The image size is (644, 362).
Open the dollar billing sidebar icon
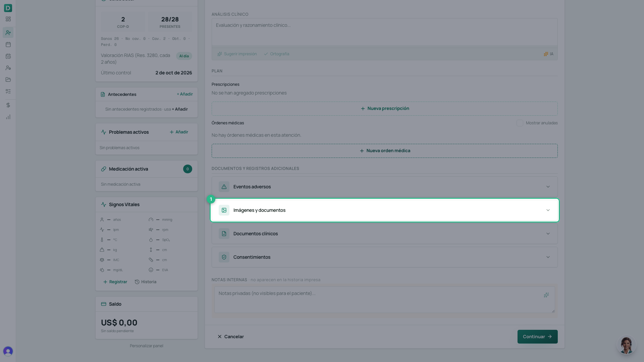pos(8,105)
